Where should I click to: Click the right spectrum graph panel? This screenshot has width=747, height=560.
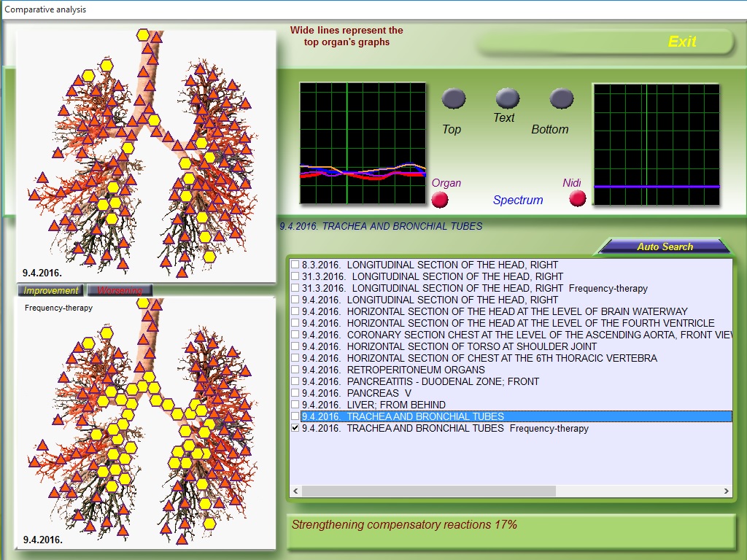[656, 143]
